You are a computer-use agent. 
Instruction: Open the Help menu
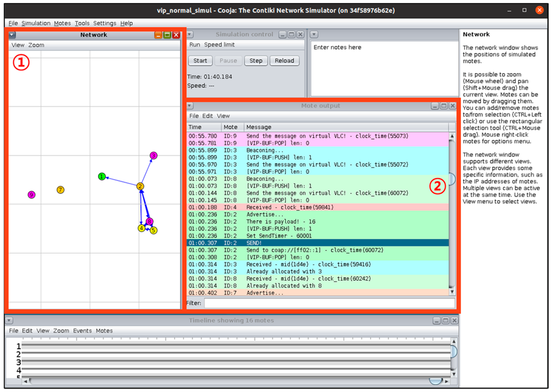[x=126, y=23]
